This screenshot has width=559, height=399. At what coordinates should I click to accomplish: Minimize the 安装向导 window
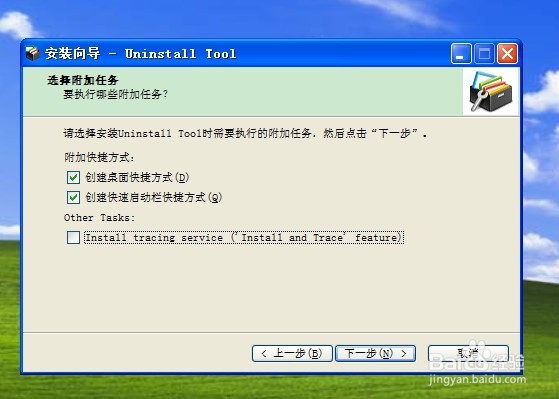(x=461, y=54)
